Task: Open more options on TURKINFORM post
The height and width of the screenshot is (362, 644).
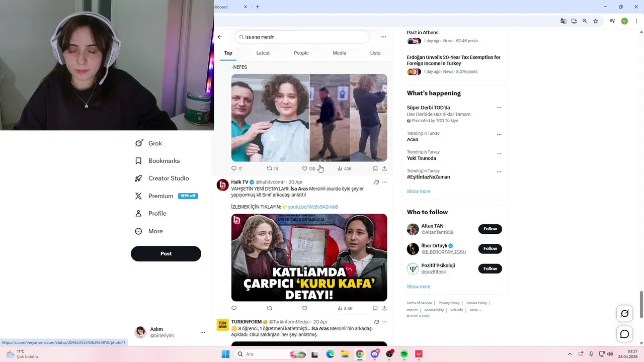Action: [x=384, y=322]
